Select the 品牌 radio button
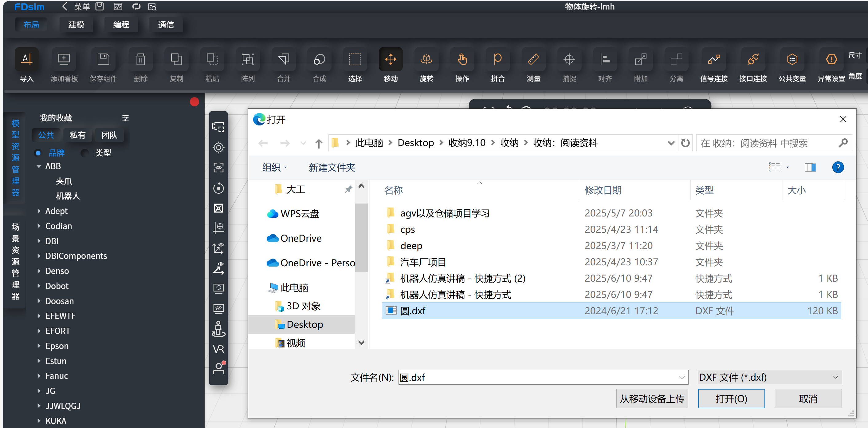Viewport: 868px width, 428px height. (x=38, y=153)
